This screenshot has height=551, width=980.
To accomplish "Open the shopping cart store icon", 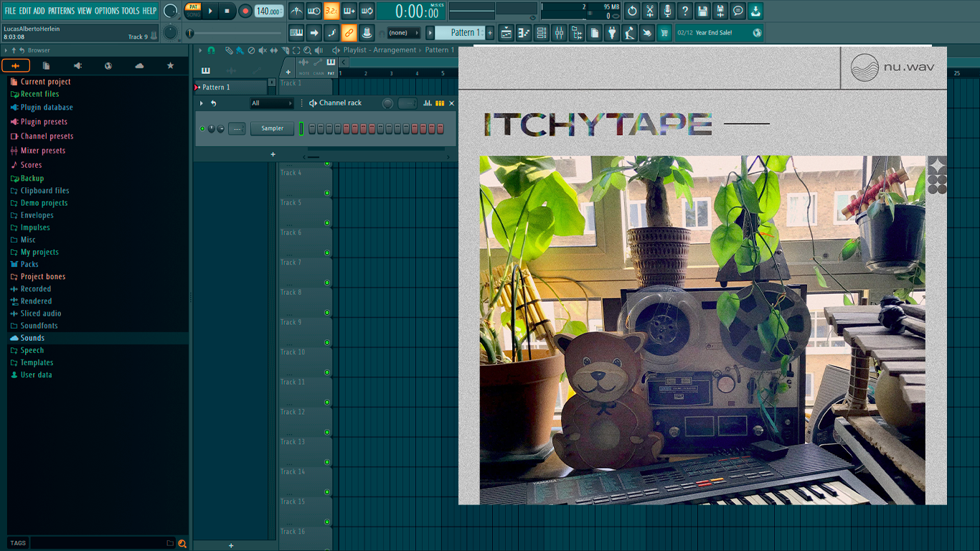I will click(664, 32).
